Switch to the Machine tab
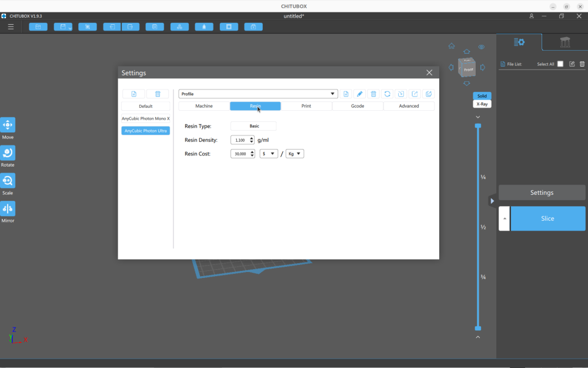Image resolution: width=588 pixels, height=368 pixels. tap(204, 106)
